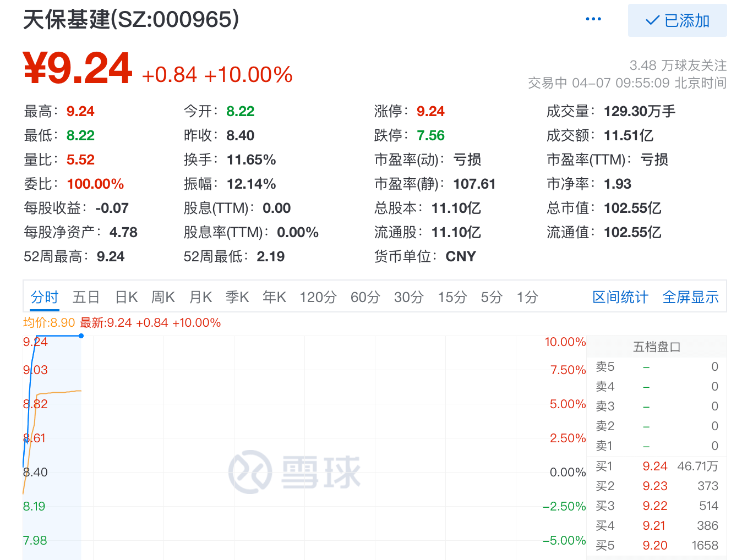Viewport: 742px width, 560px height.
Task: Select the 分时 chart tab
Action: 45,297
